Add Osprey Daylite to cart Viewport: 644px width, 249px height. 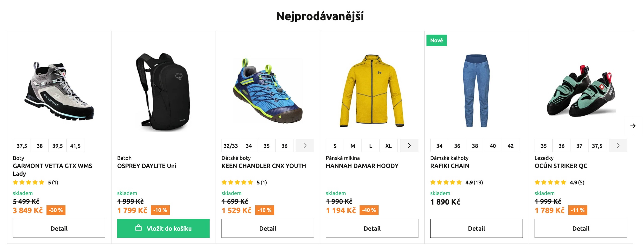pos(163,228)
